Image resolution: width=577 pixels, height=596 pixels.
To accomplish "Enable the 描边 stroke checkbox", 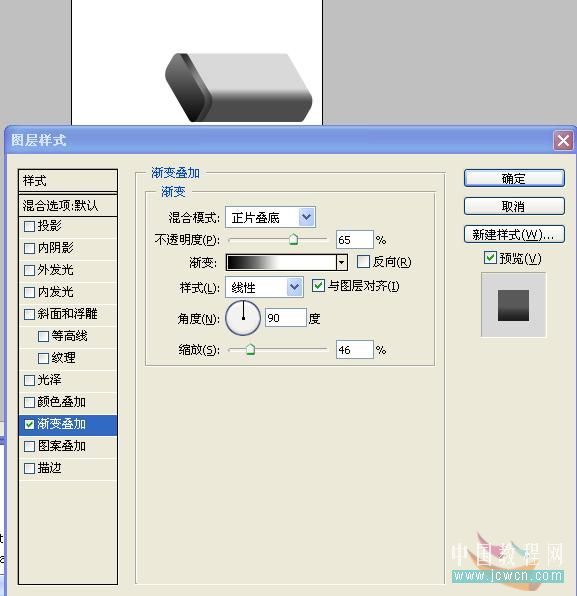I will (x=29, y=469).
